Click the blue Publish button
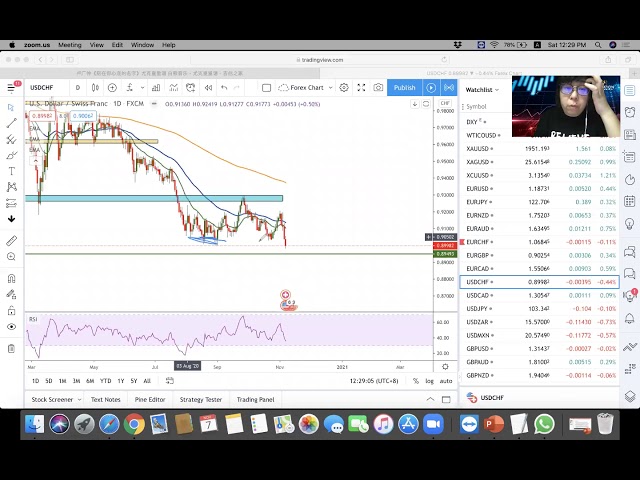 tap(404, 88)
